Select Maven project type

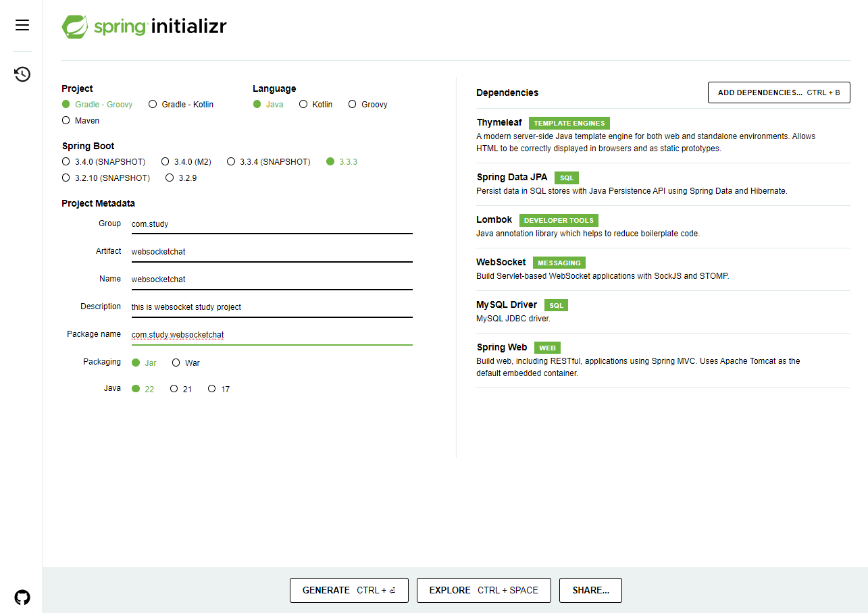point(80,121)
